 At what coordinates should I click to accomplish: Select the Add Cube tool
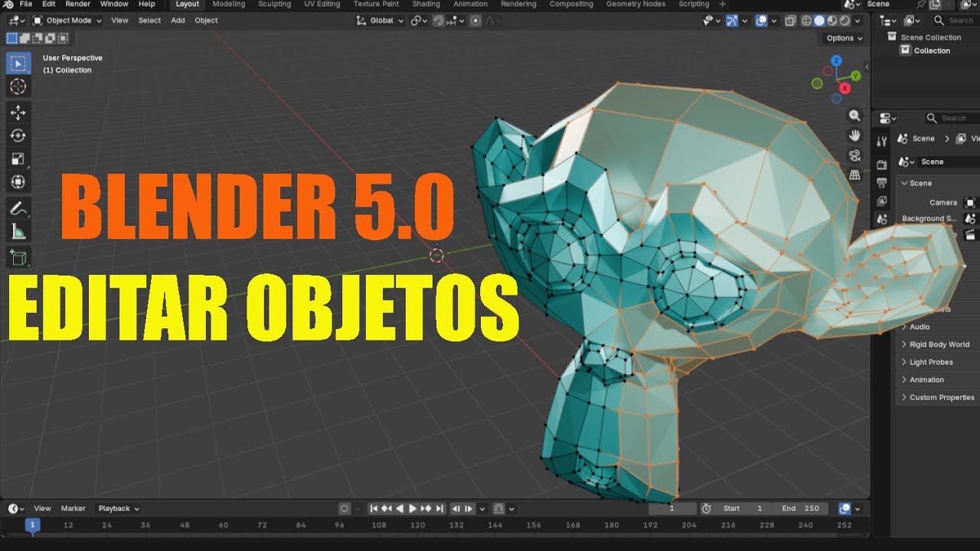pyautogui.click(x=18, y=257)
